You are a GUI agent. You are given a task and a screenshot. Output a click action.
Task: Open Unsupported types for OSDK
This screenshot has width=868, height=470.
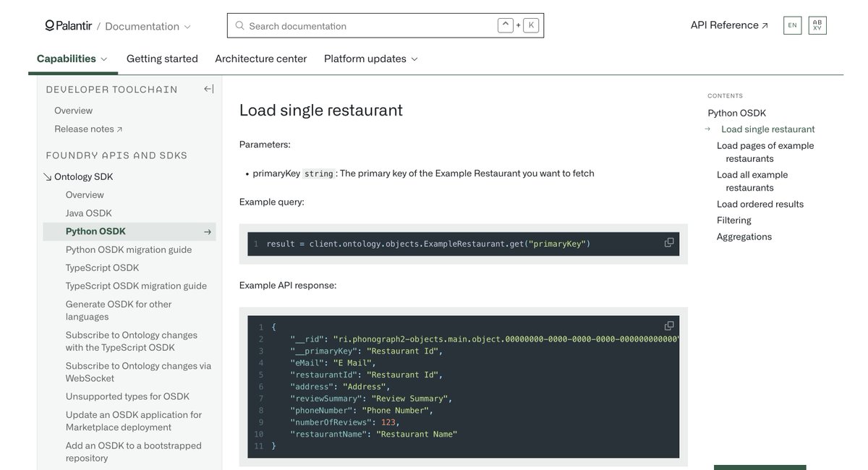point(127,396)
